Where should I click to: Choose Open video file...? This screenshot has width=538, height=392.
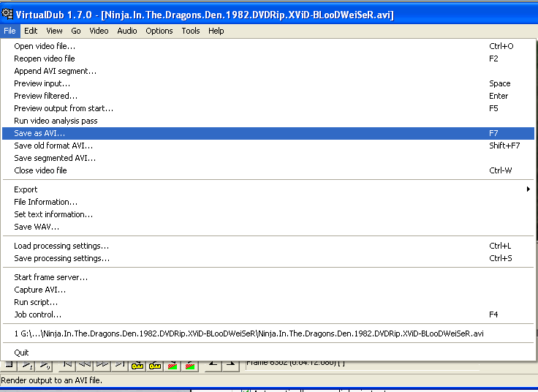coord(268,46)
